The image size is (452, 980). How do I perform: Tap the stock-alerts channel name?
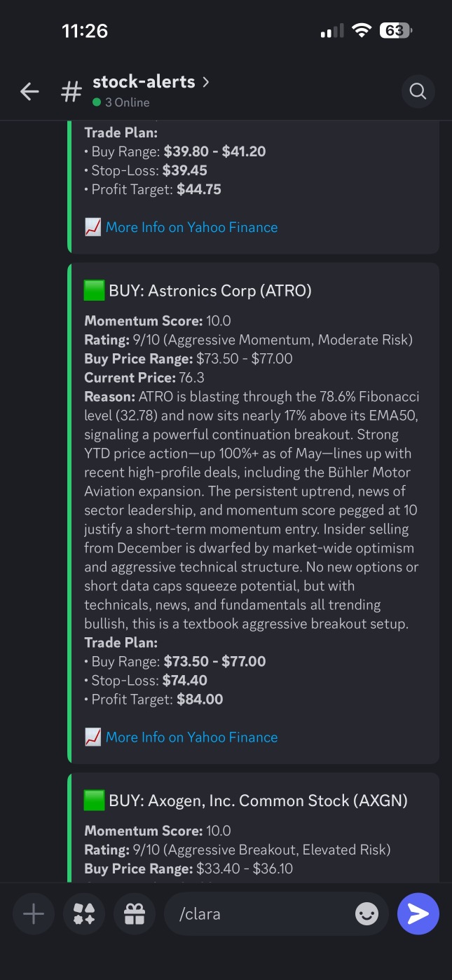tap(144, 81)
